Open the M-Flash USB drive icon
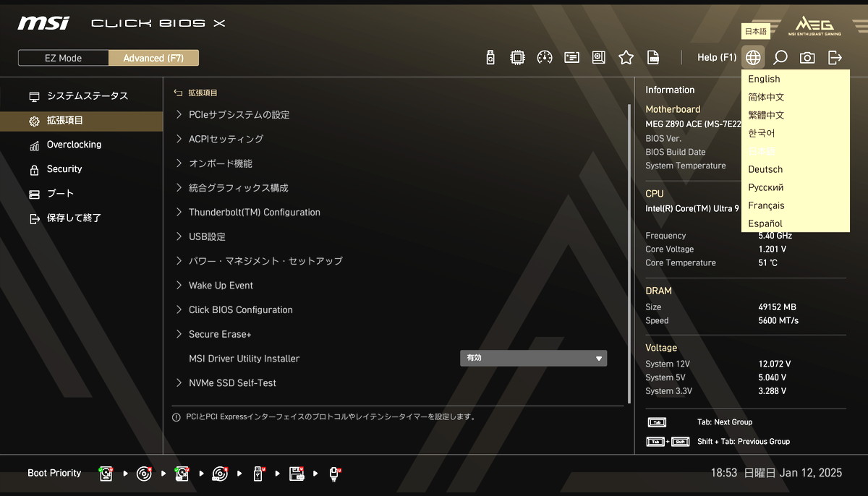 490,58
